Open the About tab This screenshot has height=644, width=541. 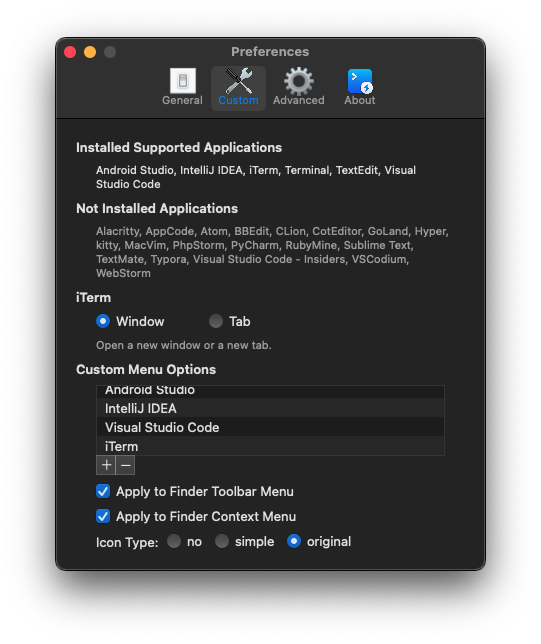pos(360,88)
